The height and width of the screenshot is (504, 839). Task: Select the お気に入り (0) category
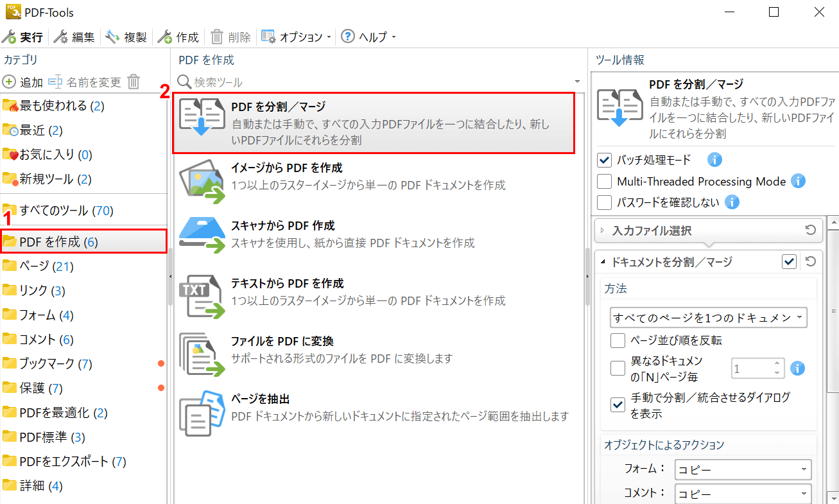[83, 155]
